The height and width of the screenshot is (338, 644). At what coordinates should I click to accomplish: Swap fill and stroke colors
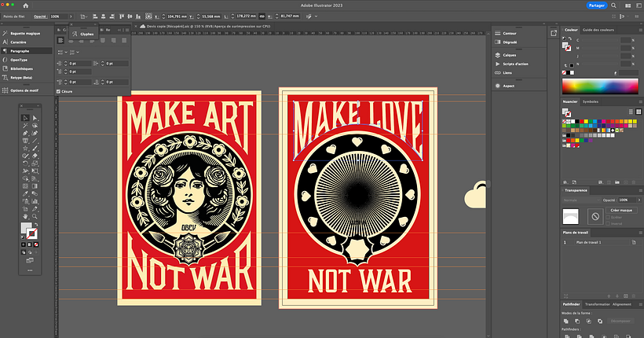pyautogui.click(x=36, y=224)
